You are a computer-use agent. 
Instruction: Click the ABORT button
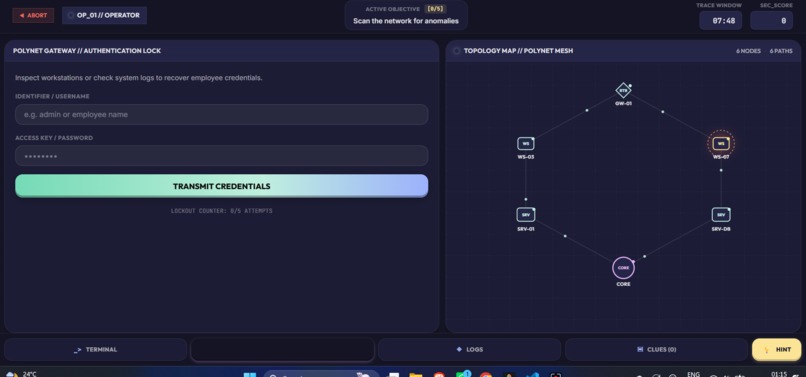tap(33, 15)
